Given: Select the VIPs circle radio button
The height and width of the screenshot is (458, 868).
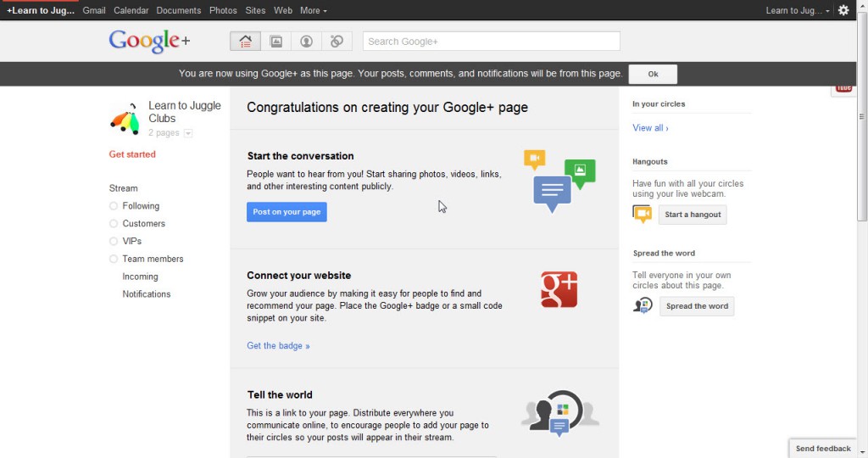Looking at the screenshot, I should point(114,242).
